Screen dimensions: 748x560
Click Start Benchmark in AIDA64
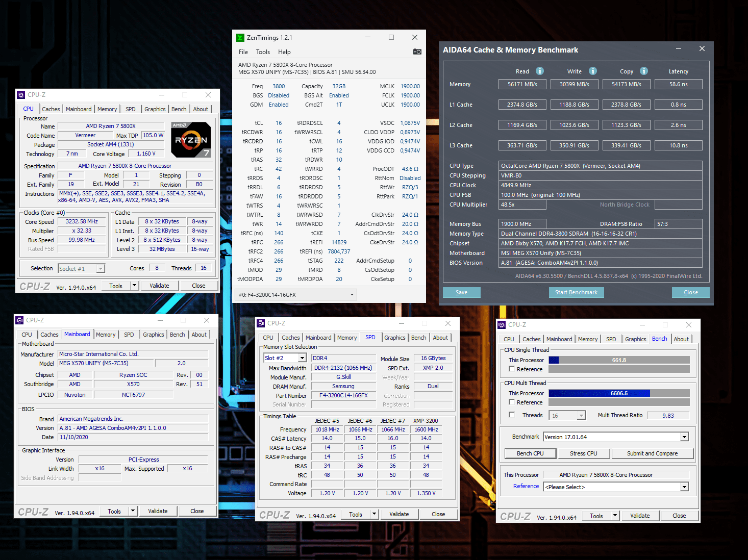pos(576,292)
